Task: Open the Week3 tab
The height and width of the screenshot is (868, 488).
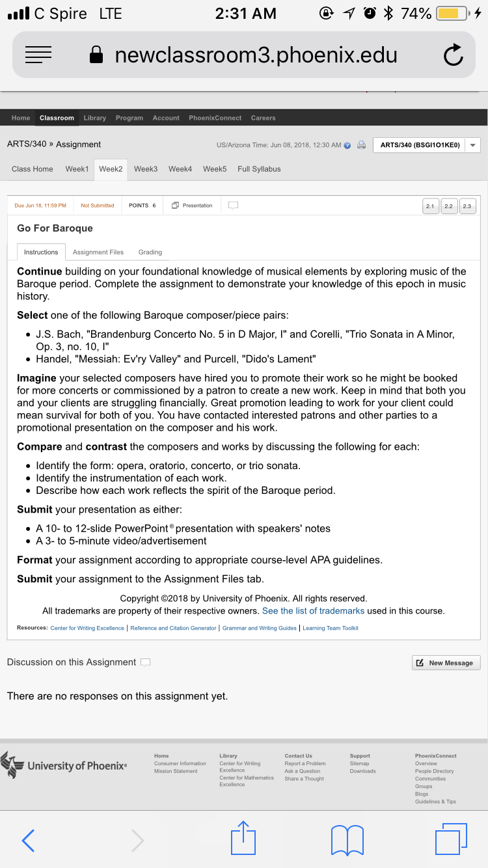Action: click(146, 169)
